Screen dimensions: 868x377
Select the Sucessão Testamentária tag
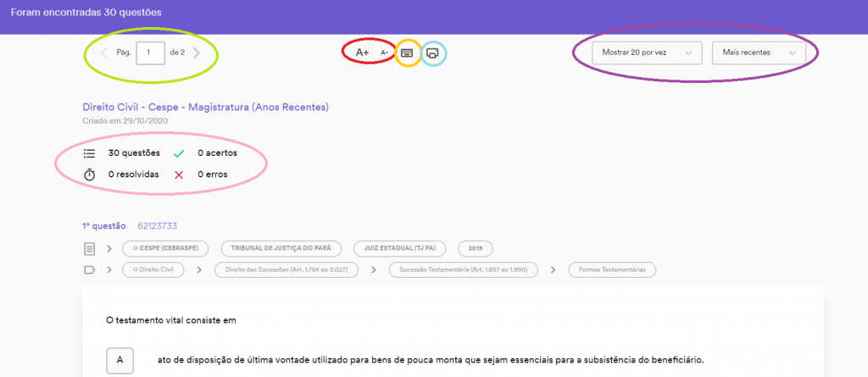point(463,270)
